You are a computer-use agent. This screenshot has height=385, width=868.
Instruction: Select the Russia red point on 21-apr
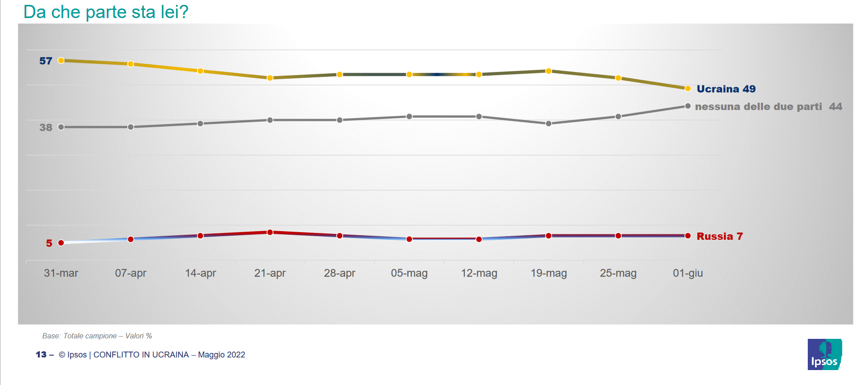point(270,232)
